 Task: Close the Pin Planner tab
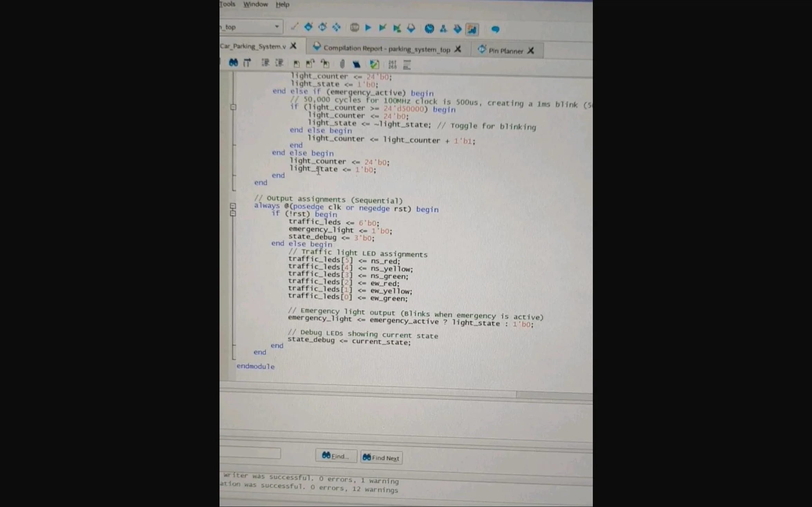coord(531,51)
